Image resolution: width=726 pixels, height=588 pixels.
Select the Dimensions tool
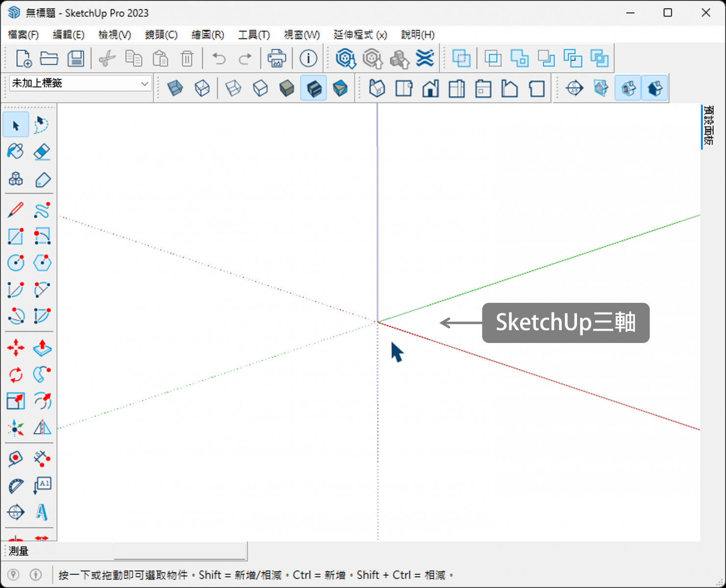[42, 459]
